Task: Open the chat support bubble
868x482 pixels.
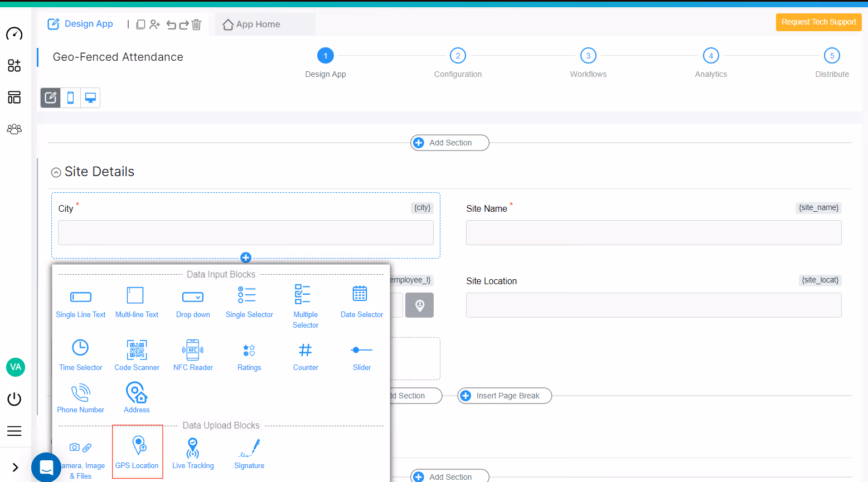Action: click(46, 467)
